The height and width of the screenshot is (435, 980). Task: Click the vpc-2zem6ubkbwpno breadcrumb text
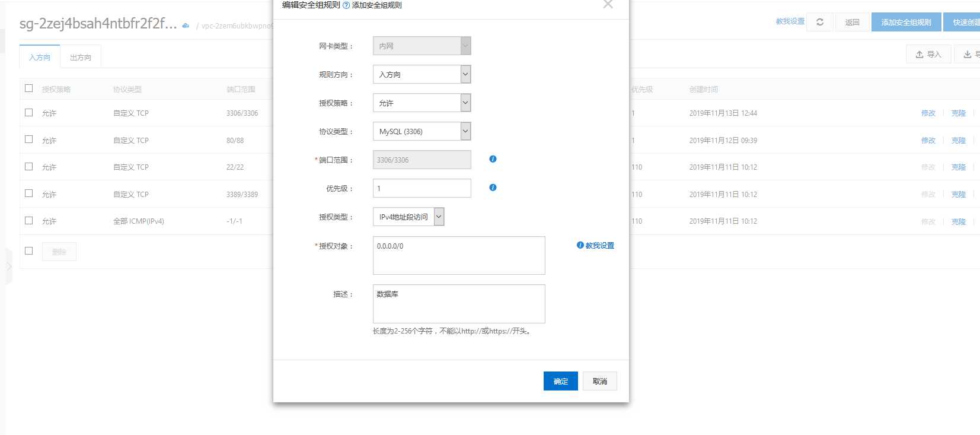coord(238,26)
